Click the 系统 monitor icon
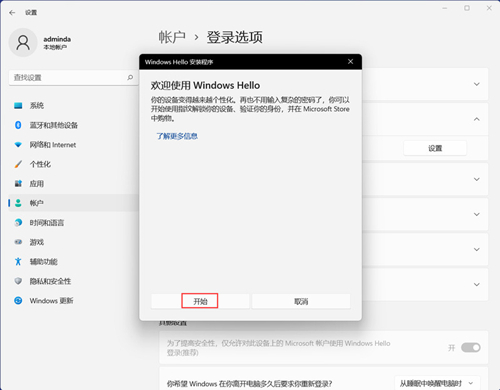 tap(18, 106)
